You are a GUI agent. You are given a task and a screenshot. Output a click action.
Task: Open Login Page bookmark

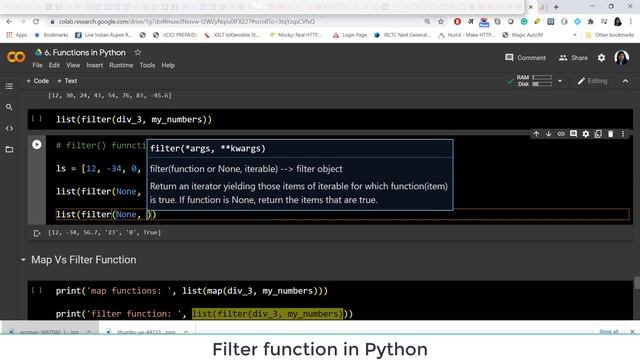pyautogui.click(x=350, y=35)
